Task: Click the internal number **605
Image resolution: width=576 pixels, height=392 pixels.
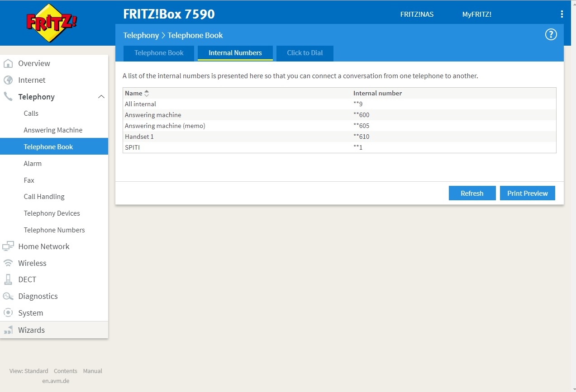Action: 362,126
